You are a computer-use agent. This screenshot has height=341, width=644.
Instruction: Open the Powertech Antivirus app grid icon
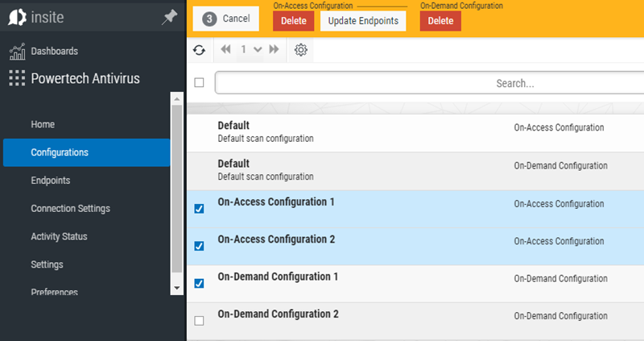point(17,78)
